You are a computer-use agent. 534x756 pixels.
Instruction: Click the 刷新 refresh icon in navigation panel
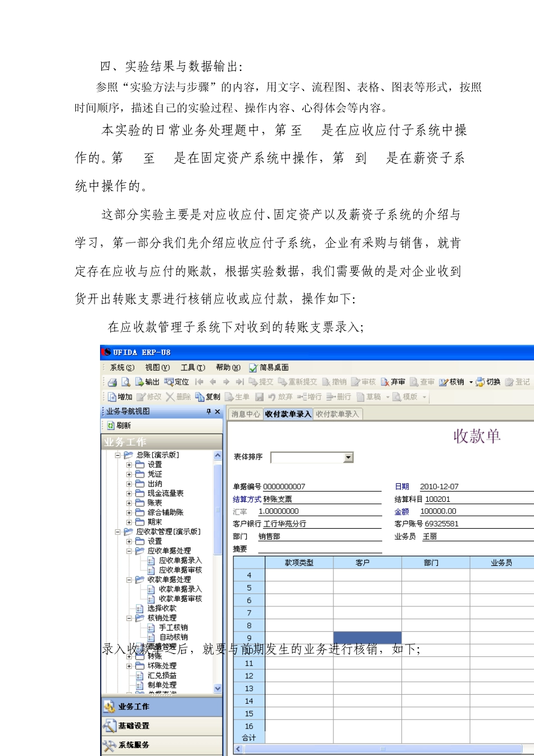(119, 426)
